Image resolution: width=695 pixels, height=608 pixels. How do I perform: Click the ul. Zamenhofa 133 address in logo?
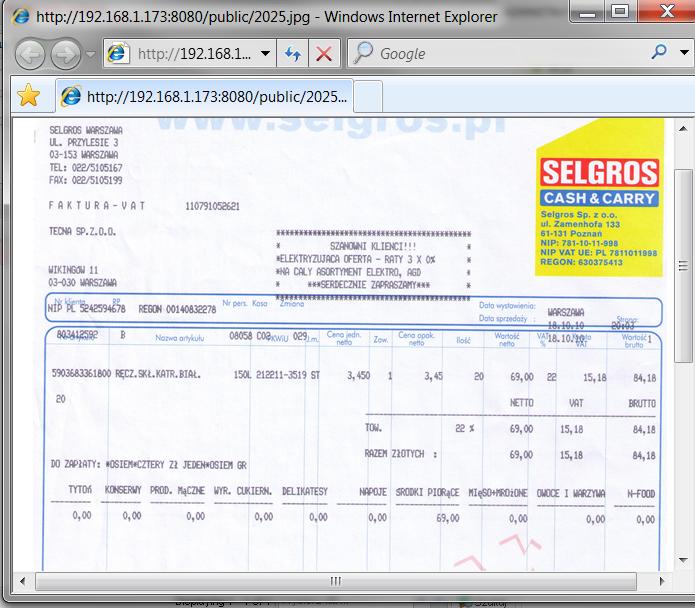click(580, 224)
